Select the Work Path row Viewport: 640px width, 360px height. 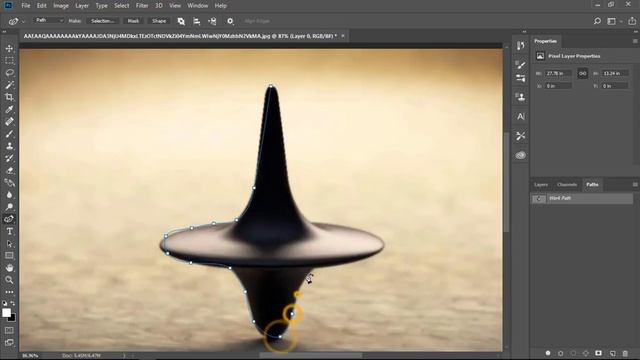tap(582, 198)
